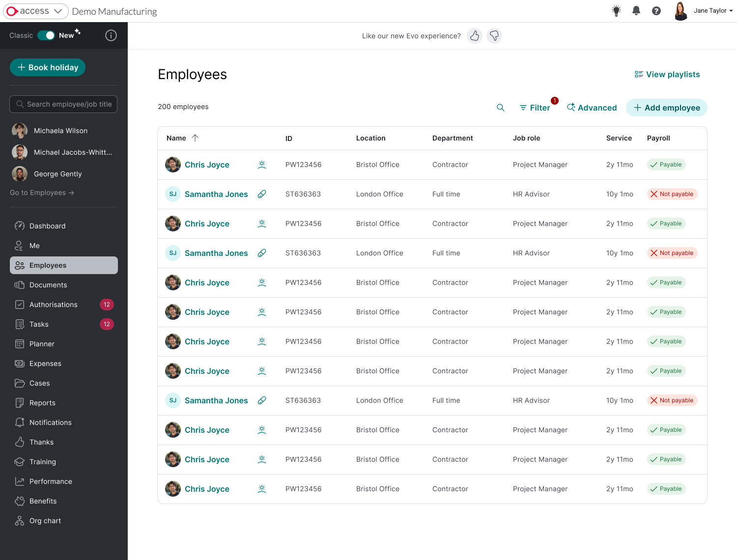This screenshot has height=560, width=737.
Task: Give a thumbs up to the Evo experience
Action: click(474, 36)
